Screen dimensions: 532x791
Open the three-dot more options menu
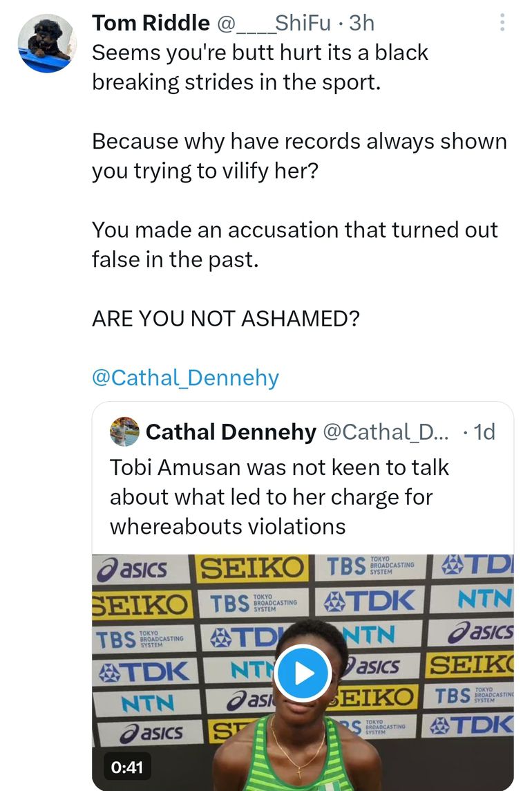[x=502, y=24]
